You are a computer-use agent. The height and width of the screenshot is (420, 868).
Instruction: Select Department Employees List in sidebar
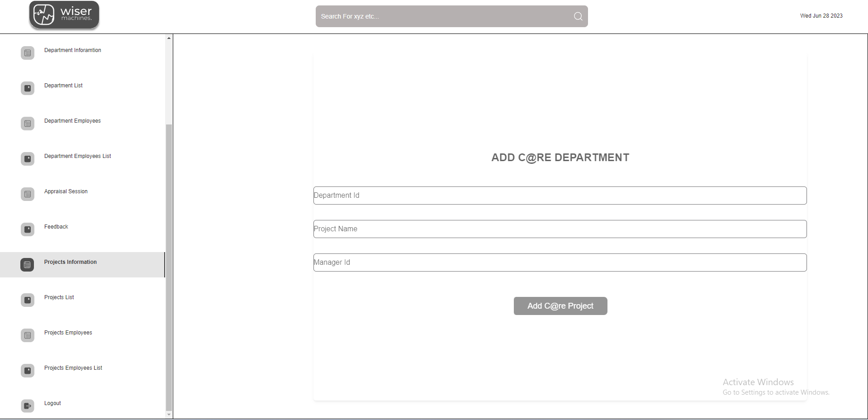(77, 156)
